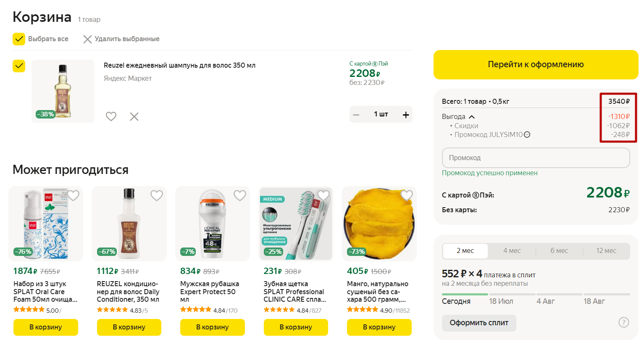
Task: Toggle the Select all checkbox
Action: [x=19, y=39]
